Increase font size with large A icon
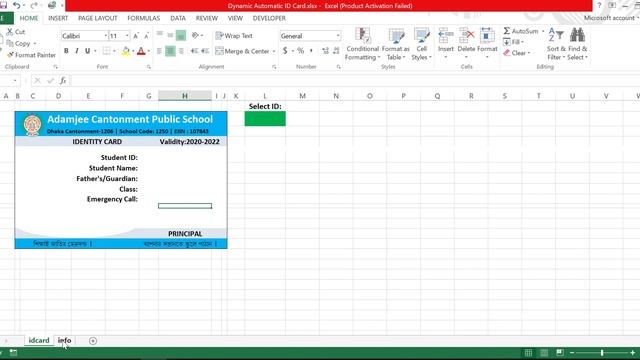This screenshot has height=360, width=640. [136, 36]
